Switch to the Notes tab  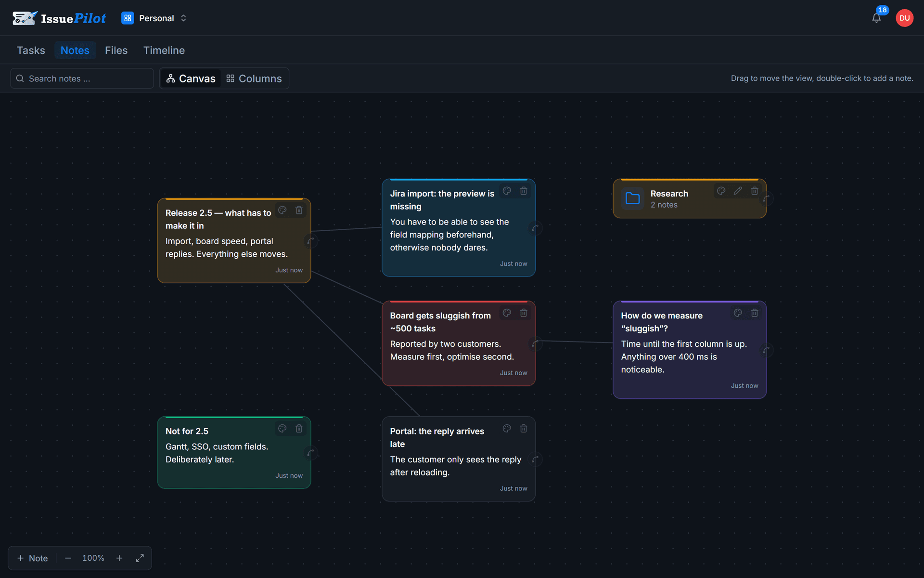[x=75, y=50]
